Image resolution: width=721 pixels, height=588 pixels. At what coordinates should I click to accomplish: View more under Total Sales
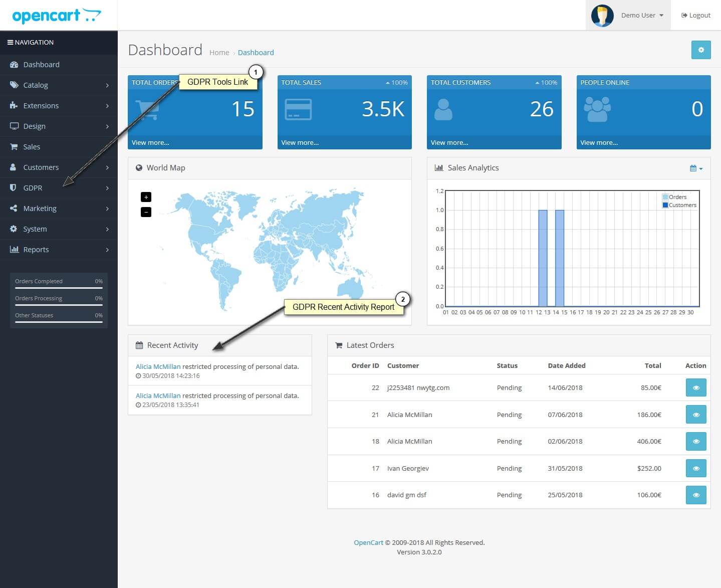coord(300,143)
